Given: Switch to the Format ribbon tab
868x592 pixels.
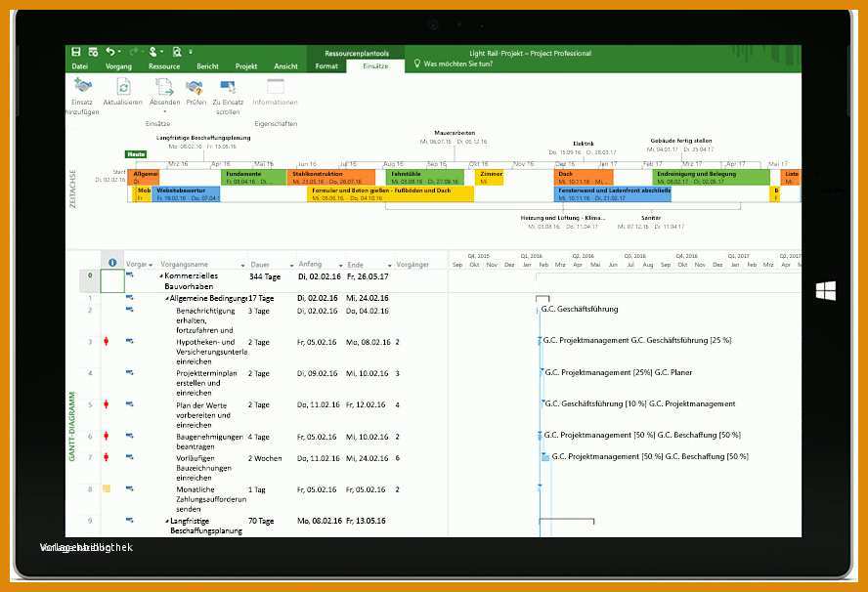Looking at the screenshot, I should tap(326, 66).
